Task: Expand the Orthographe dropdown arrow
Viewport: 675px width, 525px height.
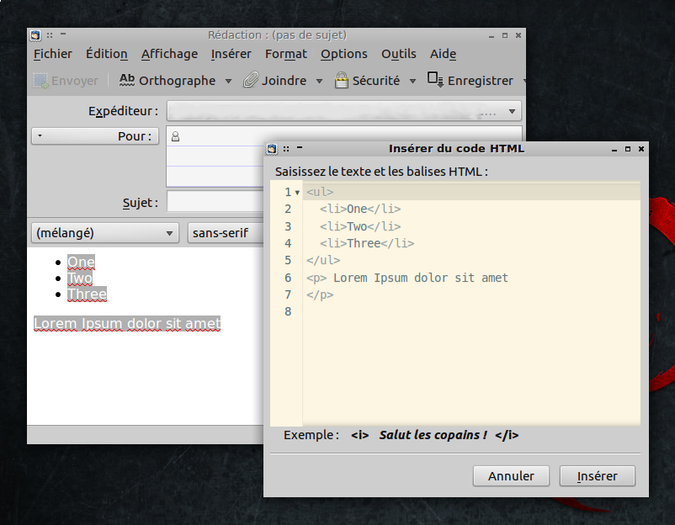Action: pyautogui.click(x=229, y=81)
